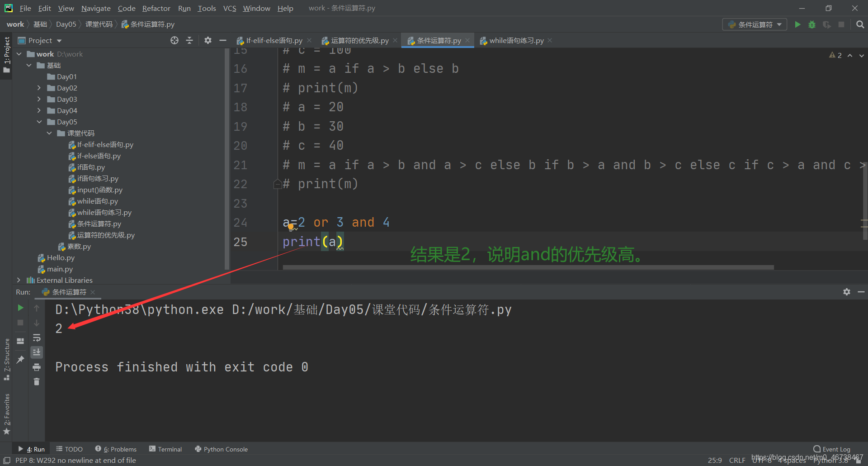Collapse all in Project panel toolbar

tap(189, 40)
